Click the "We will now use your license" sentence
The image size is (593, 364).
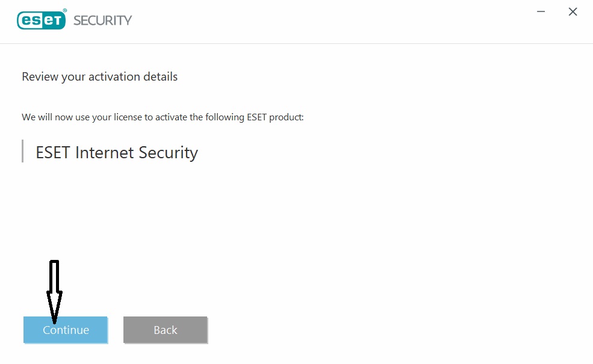pos(163,117)
